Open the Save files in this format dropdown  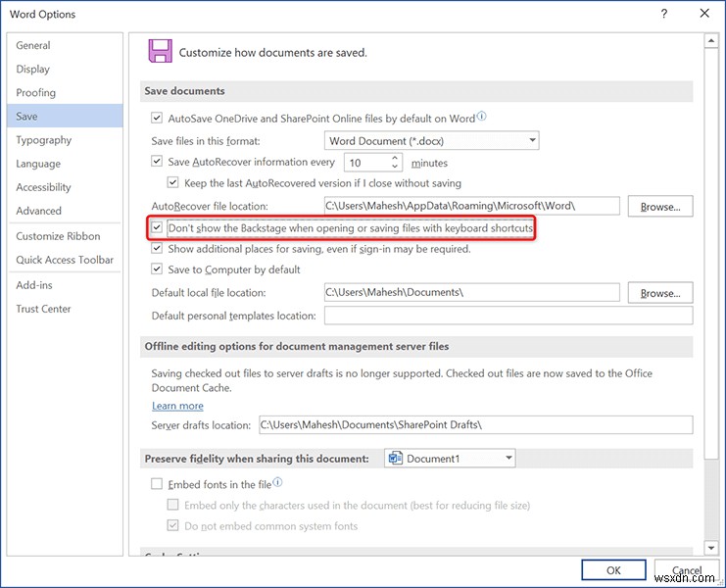tap(431, 140)
